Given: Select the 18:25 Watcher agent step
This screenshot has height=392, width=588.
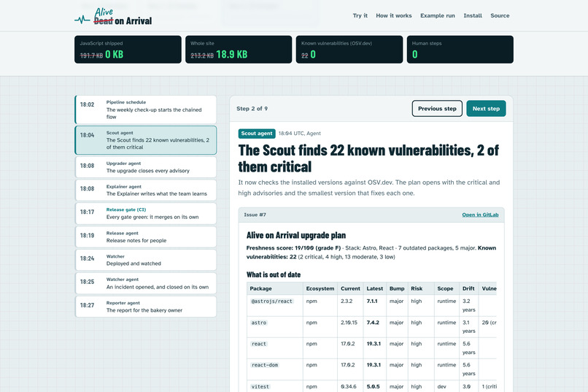Looking at the screenshot, I should click(x=146, y=283).
